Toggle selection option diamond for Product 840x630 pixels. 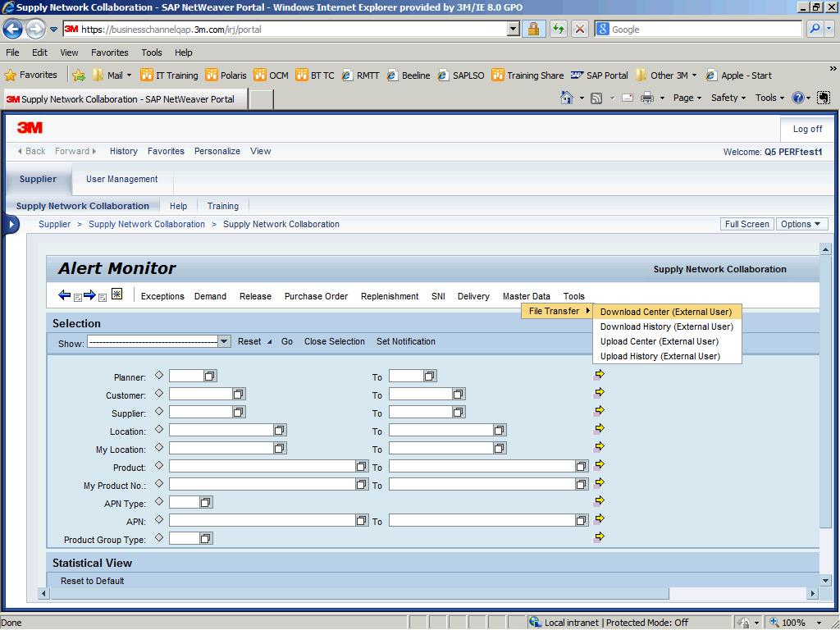[x=159, y=465]
